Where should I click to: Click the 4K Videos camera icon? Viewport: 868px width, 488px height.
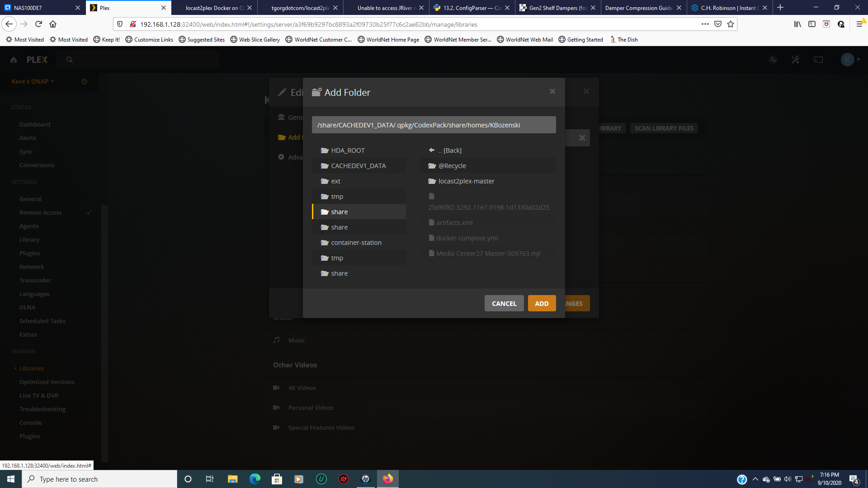pos(277,387)
